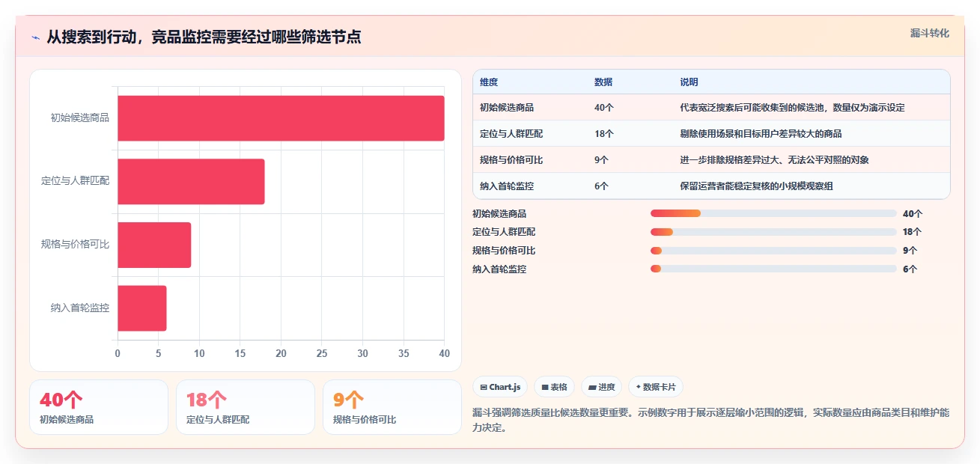Click the chart bar for 规格与价格可比

click(x=154, y=245)
